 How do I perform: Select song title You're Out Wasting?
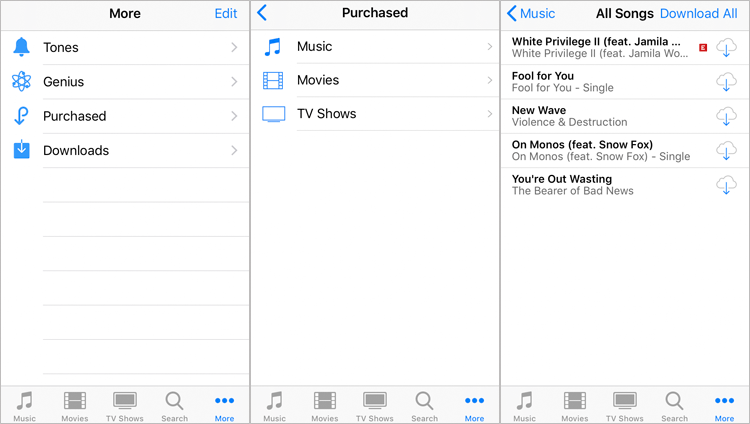click(562, 179)
